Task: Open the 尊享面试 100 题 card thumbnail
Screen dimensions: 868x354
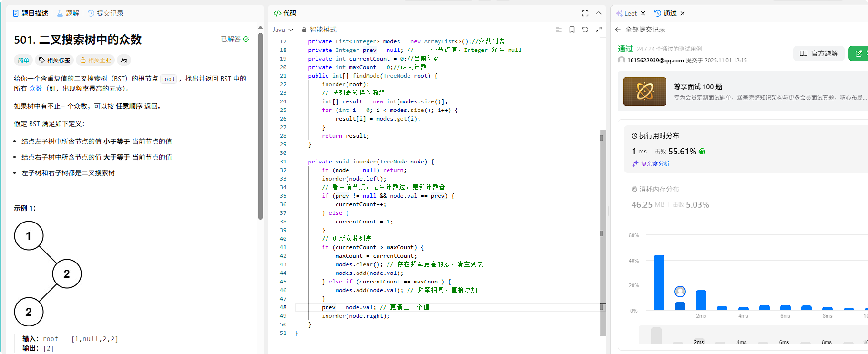Action: pyautogui.click(x=644, y=91)
